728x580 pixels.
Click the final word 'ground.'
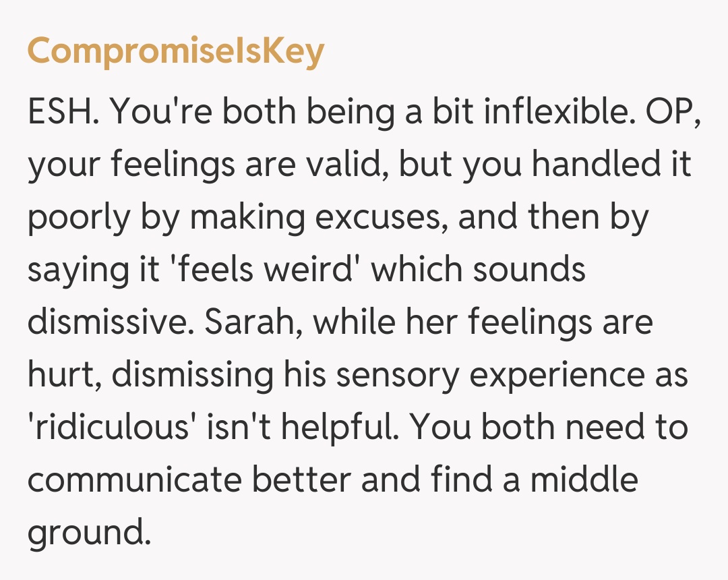(x=86, y=533)
